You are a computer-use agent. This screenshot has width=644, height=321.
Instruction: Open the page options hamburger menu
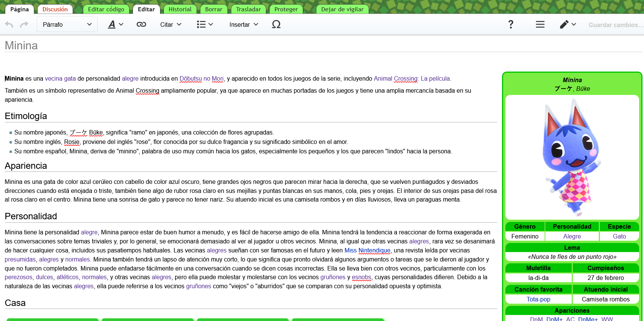[540, 24]
